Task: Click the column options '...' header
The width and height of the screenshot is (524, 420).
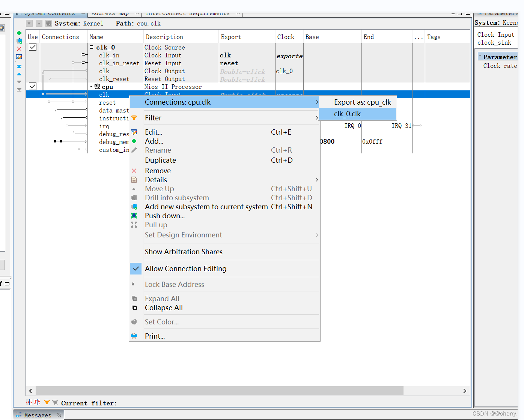Action: pyautogui.click(x=419, y=37)
